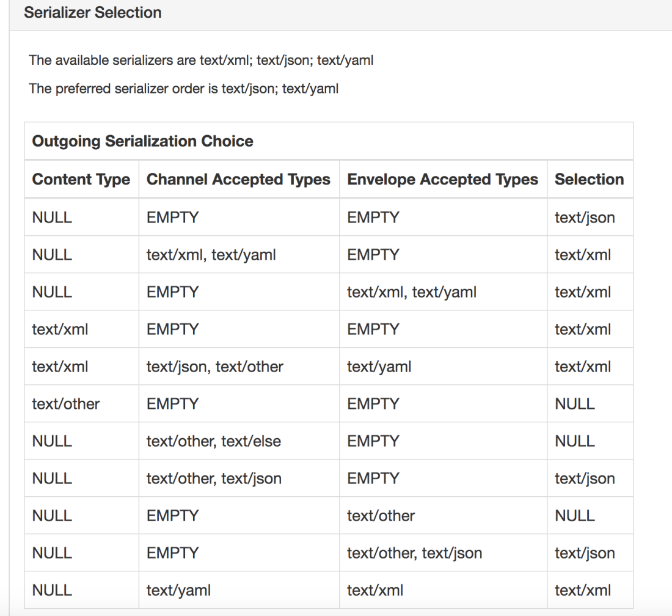Click the envelope cell containing only 'text/other'
Viewport: 672px width, 616px height.
(x=381, y=516)
